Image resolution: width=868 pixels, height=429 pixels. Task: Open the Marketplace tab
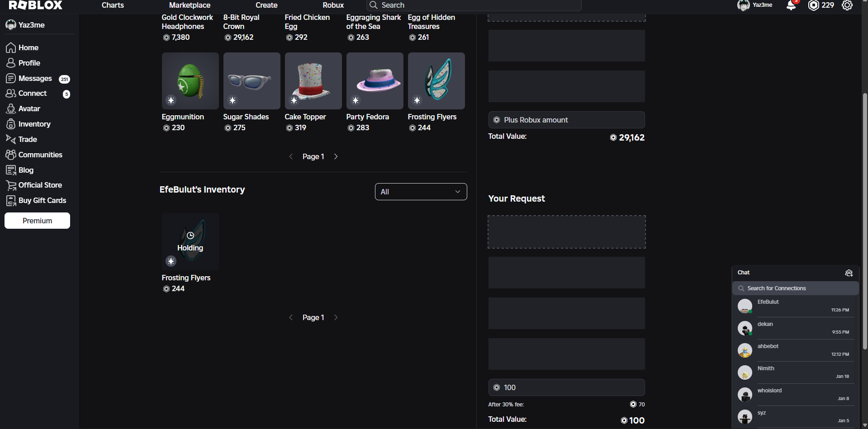(x=190, y=5)
